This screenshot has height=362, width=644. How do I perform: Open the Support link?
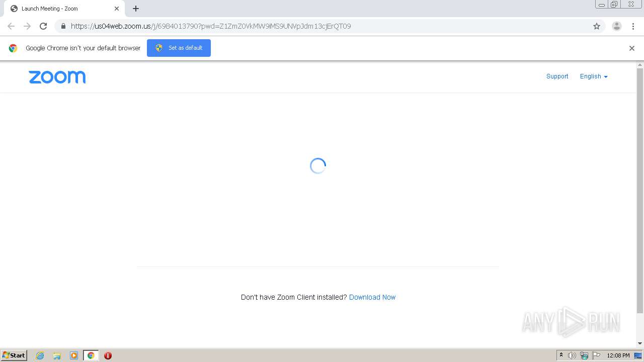click(x=557, y=76)
